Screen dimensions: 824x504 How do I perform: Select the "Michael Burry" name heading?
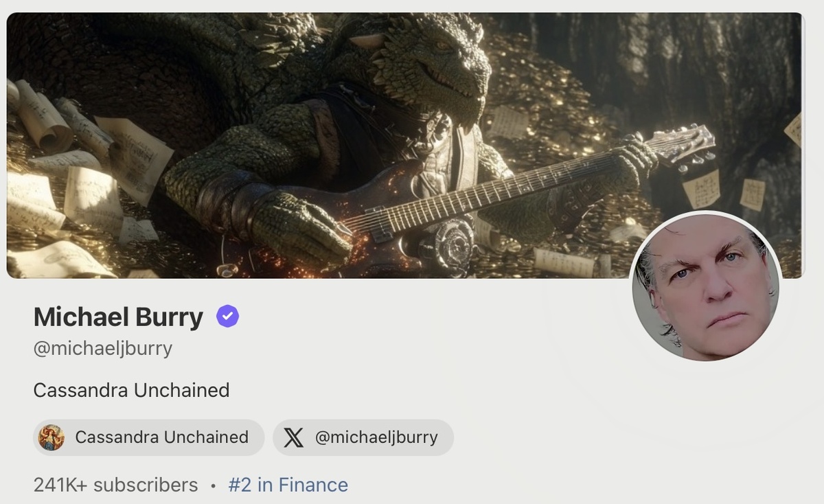tap(118, 317)
